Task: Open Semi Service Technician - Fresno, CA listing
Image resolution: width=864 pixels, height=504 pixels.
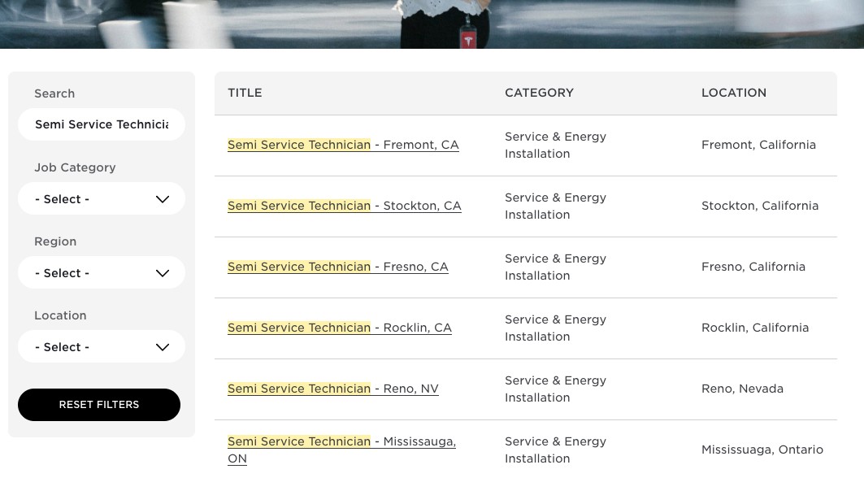Action: pos(338,267)
